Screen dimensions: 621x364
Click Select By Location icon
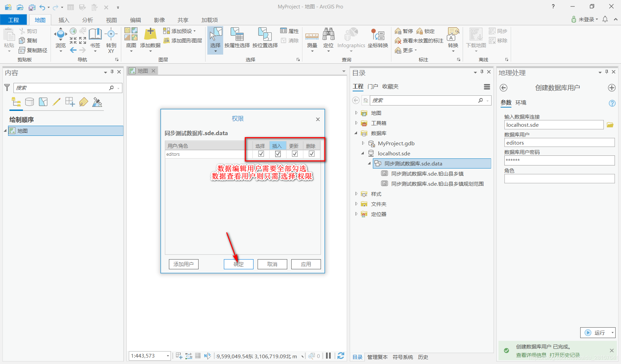tap(265, 34)
